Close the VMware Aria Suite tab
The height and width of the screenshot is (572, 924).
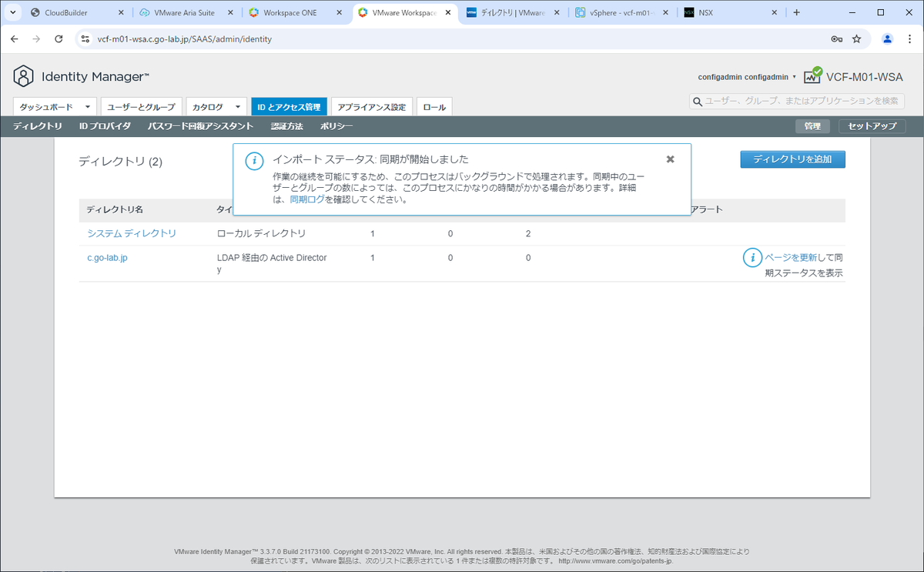(230, 12)
